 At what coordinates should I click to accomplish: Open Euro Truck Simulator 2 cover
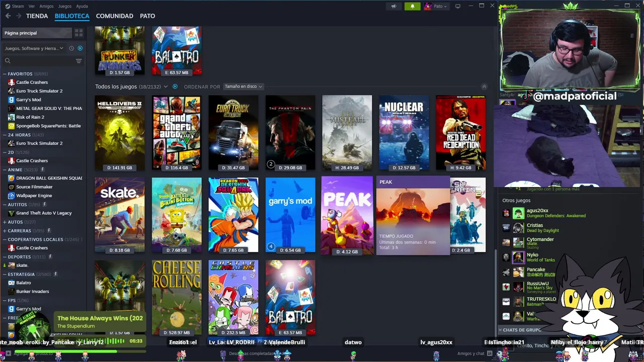[233, 133]
